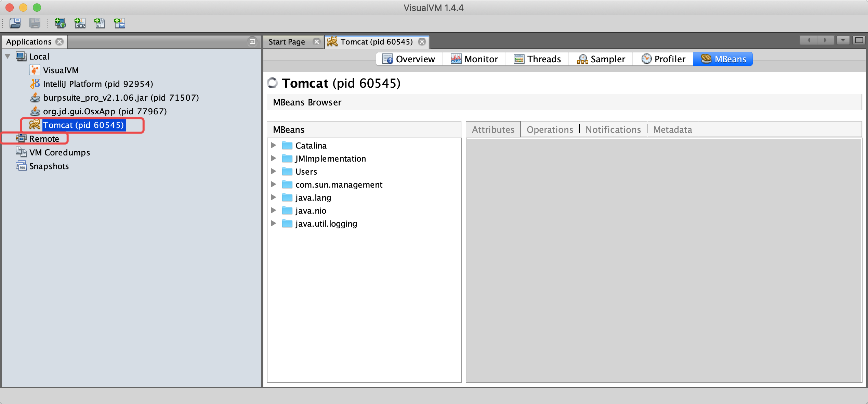Click the scroll documents right arrow
Screen dimensions: 868x404
[x=825, y=40]
